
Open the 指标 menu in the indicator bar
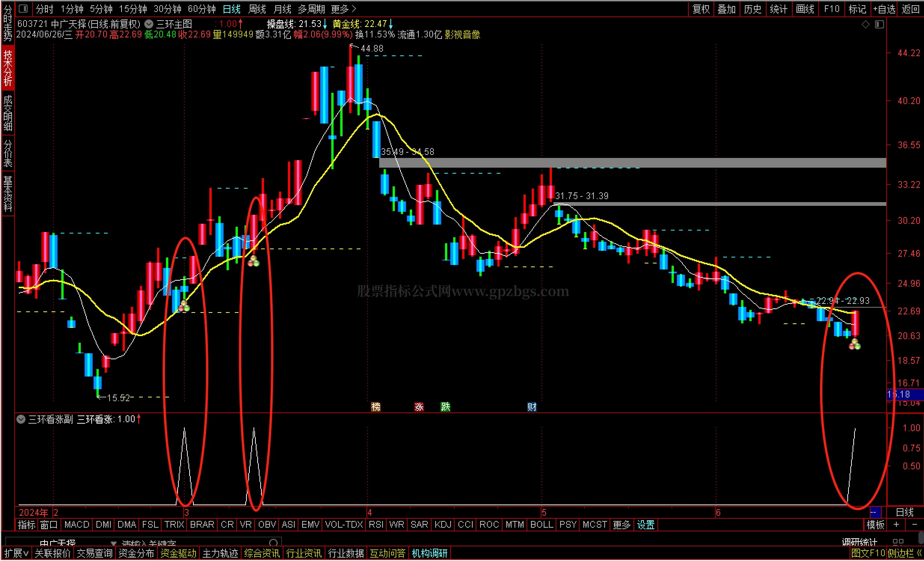(x=26, y=525)
